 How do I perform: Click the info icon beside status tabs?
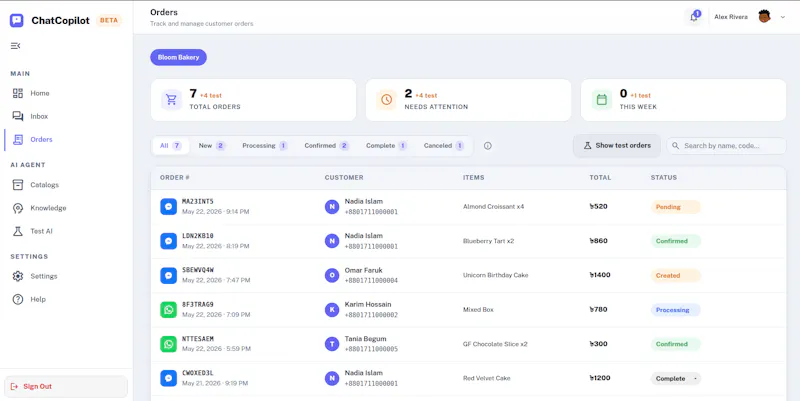488,146
